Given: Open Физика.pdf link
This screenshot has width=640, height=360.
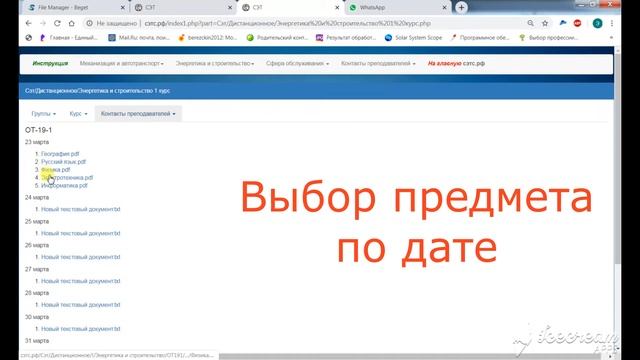Looking at the screenshot, I should pos(56,169).
